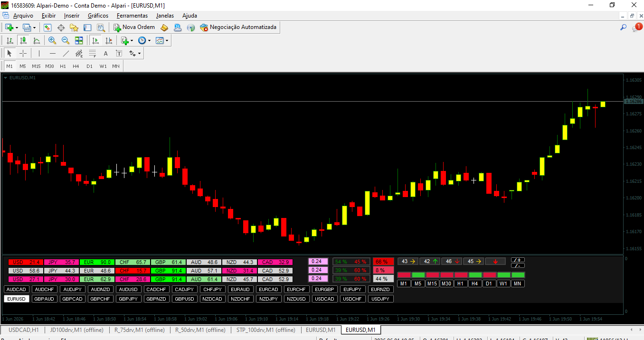Click the Nova Ordem button

pyautogui.click(x=134, y=28)
